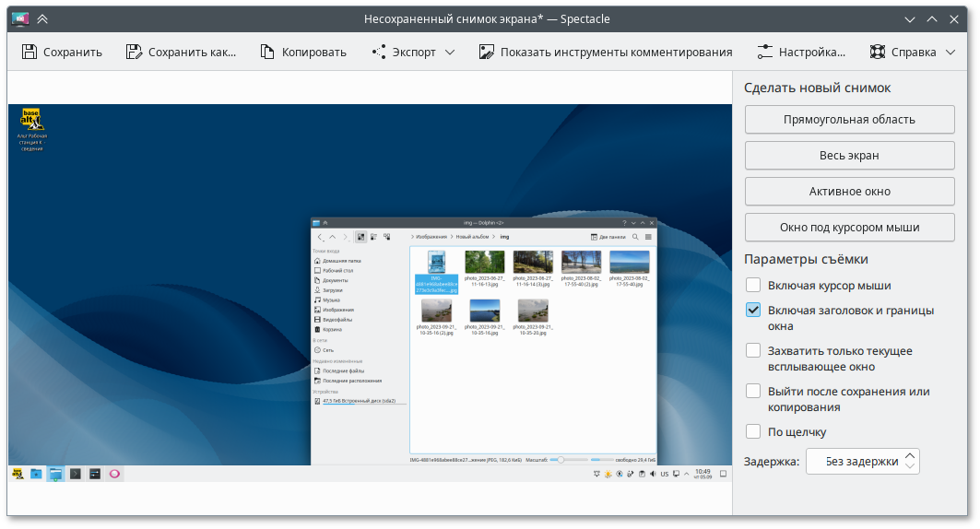Click the Copy icon in toolbar
The image size is (980, 529).
(x=267, y=53)
